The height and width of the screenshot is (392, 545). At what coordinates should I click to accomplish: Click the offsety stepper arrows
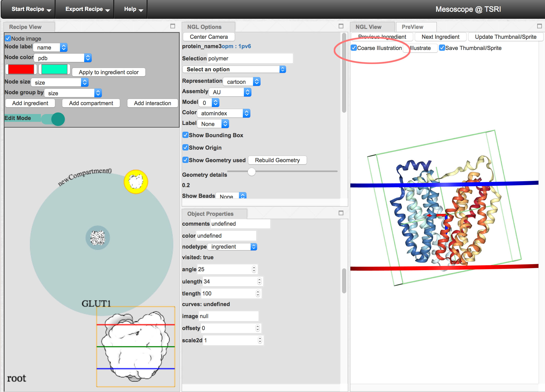click(258, 328)
